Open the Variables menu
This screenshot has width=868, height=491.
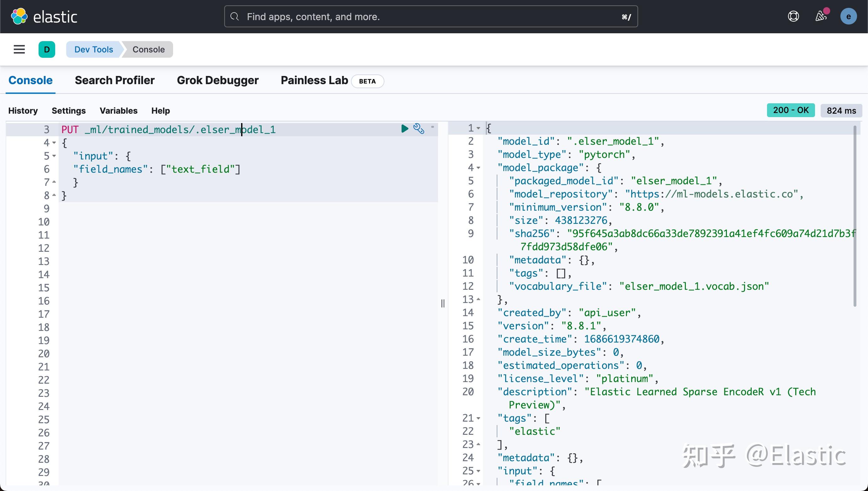118,111
